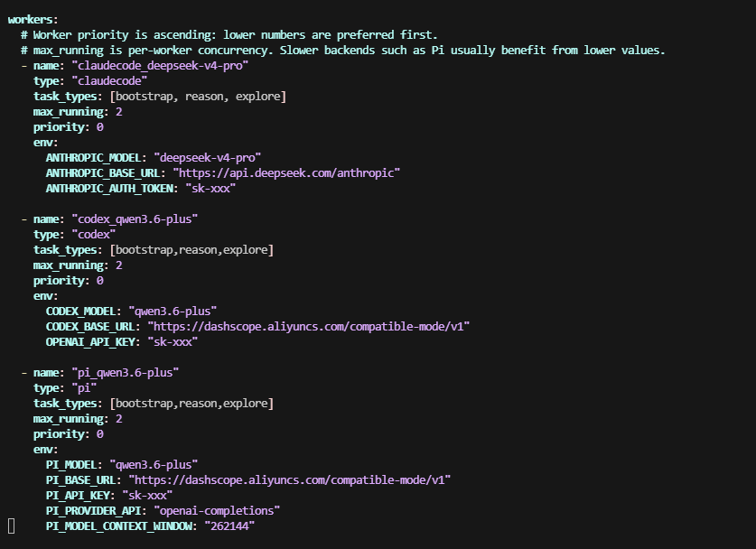756x549 pixels.
Task: Click the name value "claudecode_deepseek-v4-pro"
Action: 160,66
